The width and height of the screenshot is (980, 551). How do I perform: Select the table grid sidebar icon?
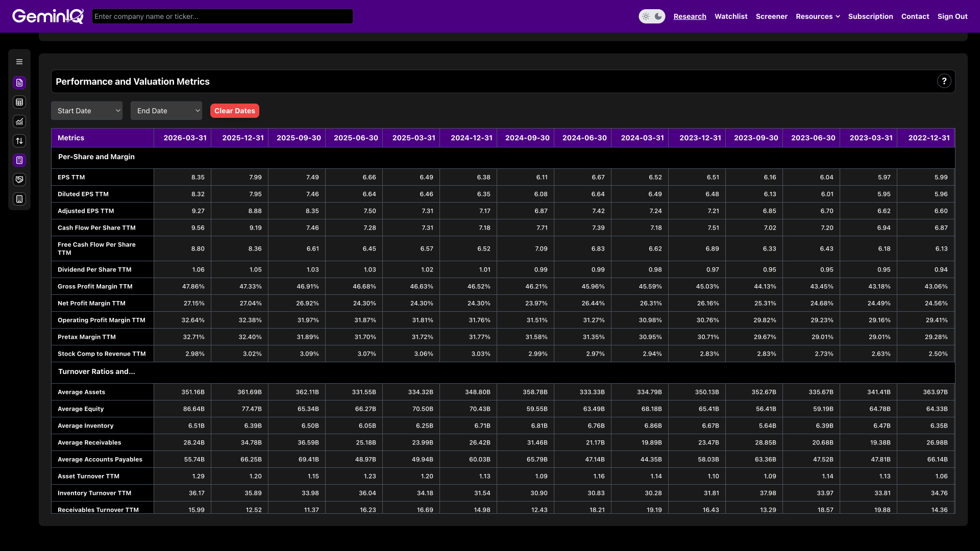tap(19, 102)
